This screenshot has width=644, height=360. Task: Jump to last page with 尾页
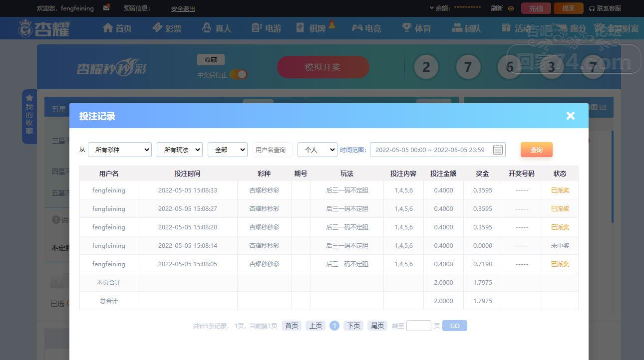pyautogui.click(x=377, y=326)
